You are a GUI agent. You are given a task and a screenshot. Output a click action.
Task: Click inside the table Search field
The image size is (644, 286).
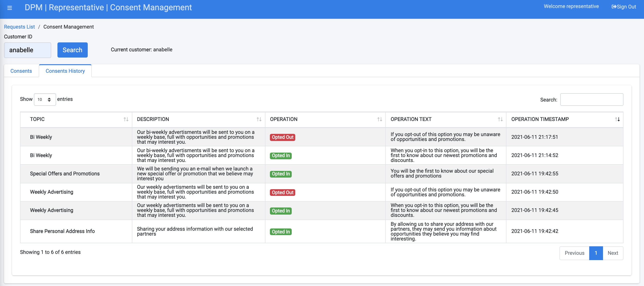pyautogui.click(x=592, y=99)
